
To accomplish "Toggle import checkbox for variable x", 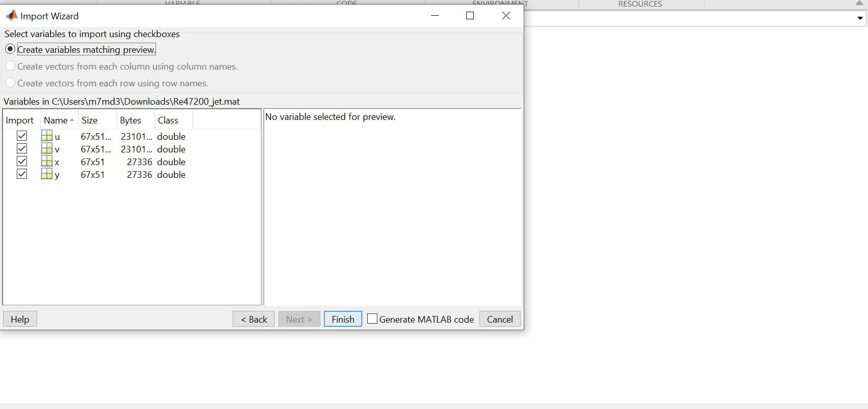I will (x=21, y=161).
